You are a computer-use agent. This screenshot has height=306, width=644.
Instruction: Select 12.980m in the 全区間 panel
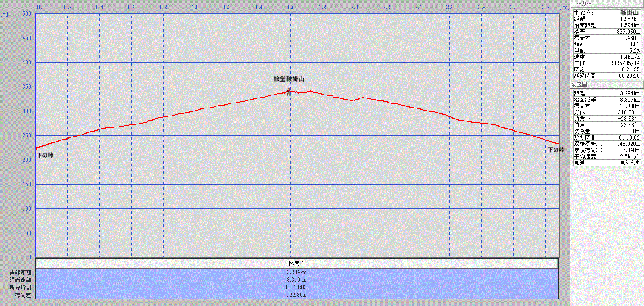tap(630, 106)
